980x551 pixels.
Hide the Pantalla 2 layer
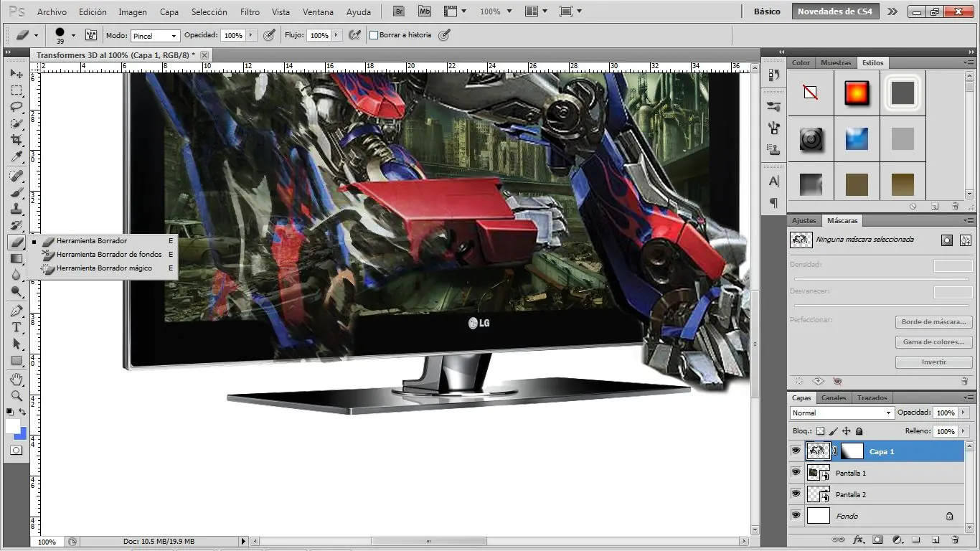[796, 494]
